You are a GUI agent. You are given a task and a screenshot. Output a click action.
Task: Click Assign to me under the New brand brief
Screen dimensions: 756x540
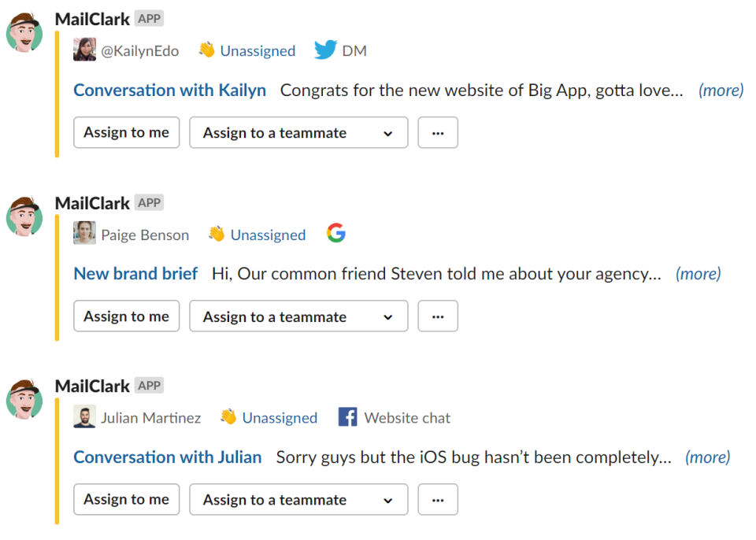126,316
